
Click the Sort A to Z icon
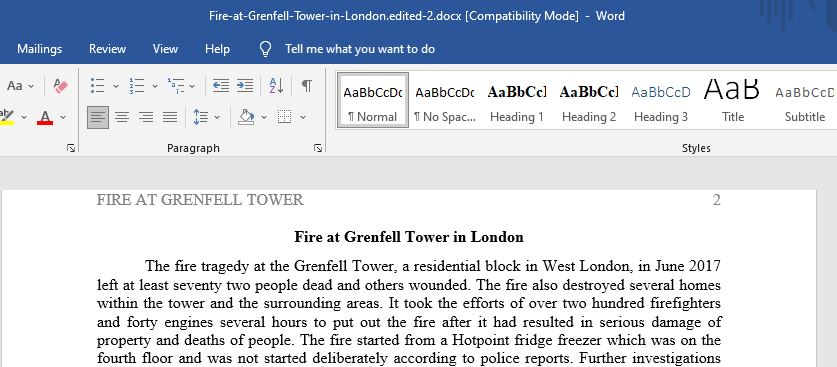276,85
